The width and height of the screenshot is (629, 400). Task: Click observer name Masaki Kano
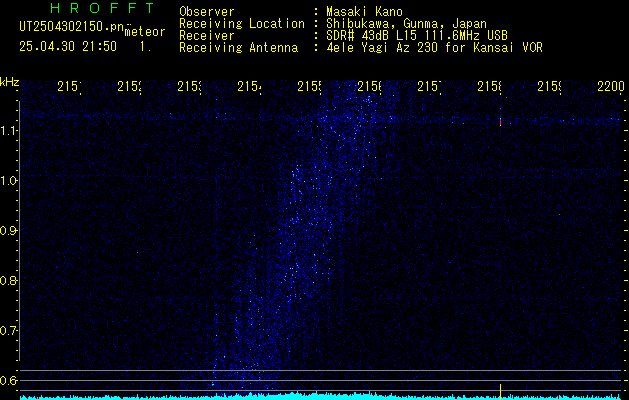tap(364, 12)
